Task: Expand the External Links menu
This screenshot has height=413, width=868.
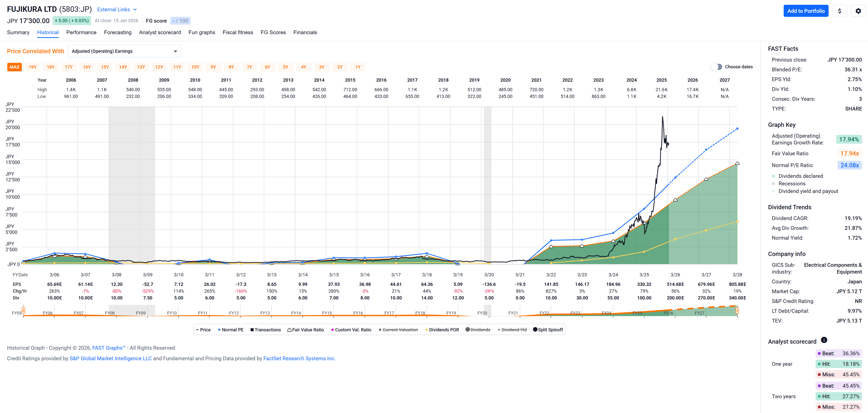Action: [116, 10]
